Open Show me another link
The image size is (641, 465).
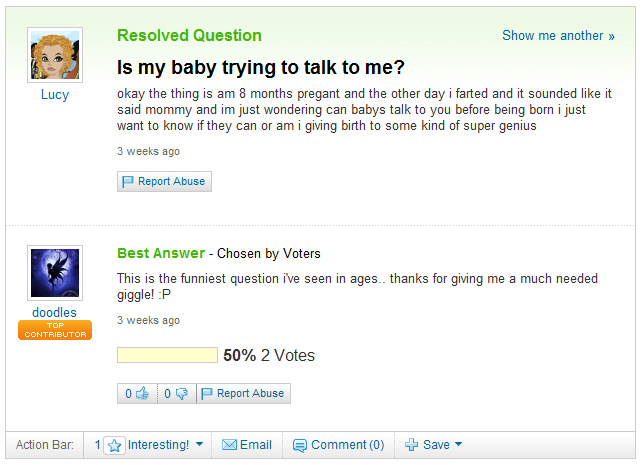(558, 36)
